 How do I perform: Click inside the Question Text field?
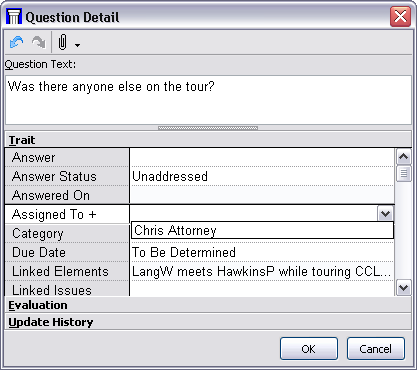coord(208,100)
